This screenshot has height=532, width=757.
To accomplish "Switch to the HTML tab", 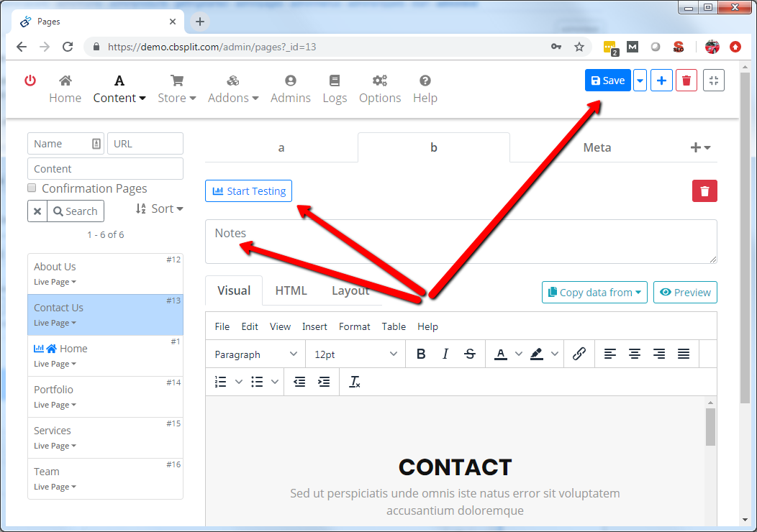I will tap(291, 290).
